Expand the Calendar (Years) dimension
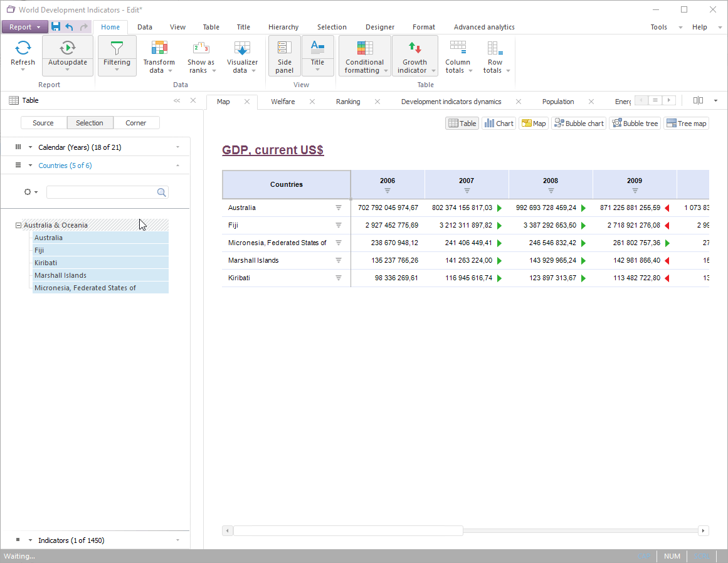728x563 pixels. [79, 147]
